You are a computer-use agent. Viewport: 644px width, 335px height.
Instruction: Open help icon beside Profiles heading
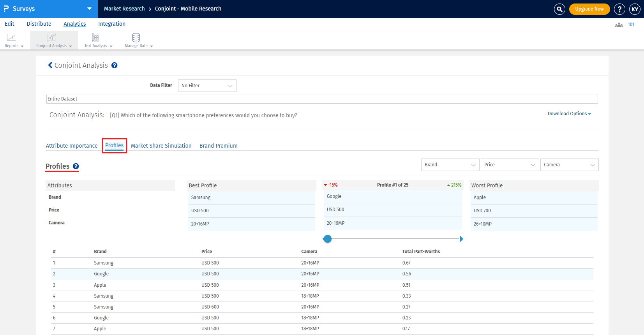click(x=76, y=166)
